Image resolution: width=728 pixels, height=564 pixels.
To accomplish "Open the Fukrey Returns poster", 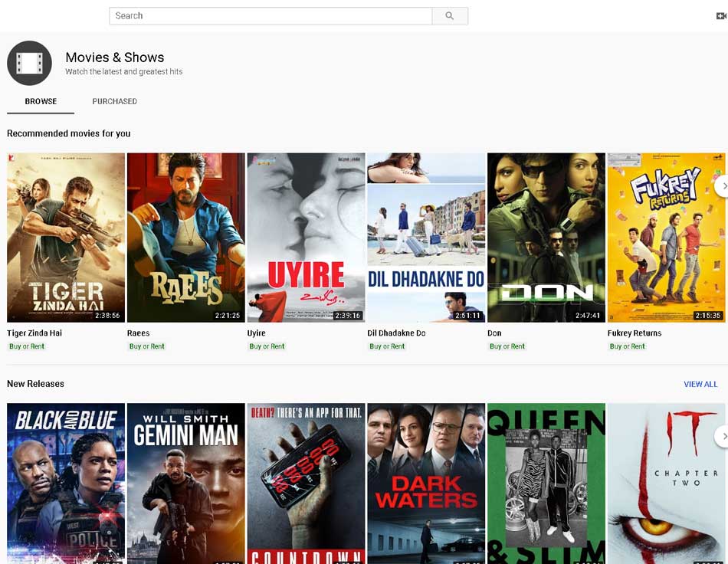I will coord(666,238).
